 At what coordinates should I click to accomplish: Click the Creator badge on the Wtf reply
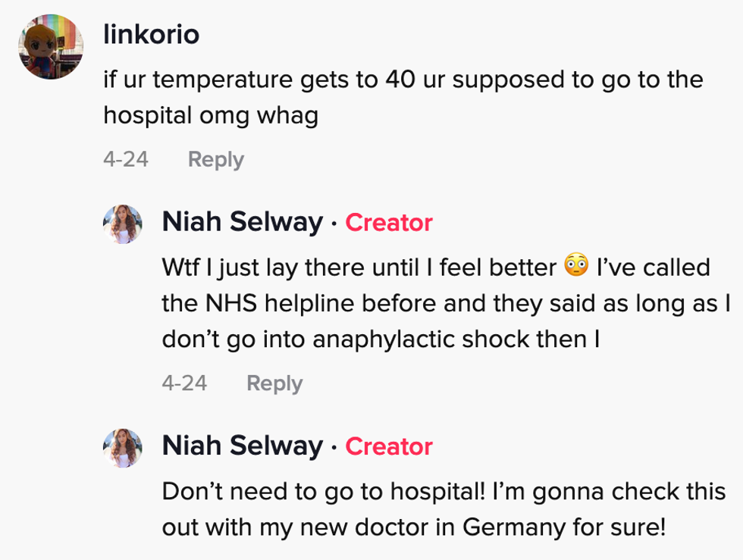pyautogui.click(x=388, y=223)
